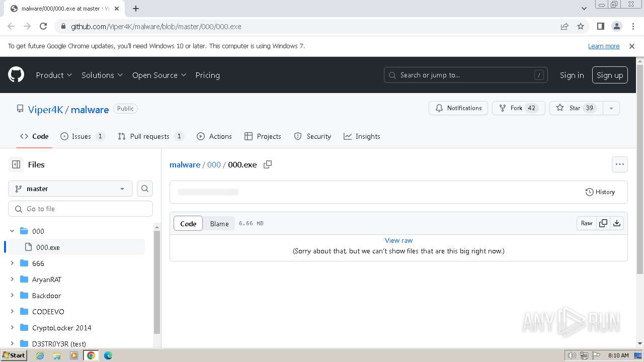Viewport: 644px width, 362px height.
Task: Reload the page with refresh icon
Action: 43,26
